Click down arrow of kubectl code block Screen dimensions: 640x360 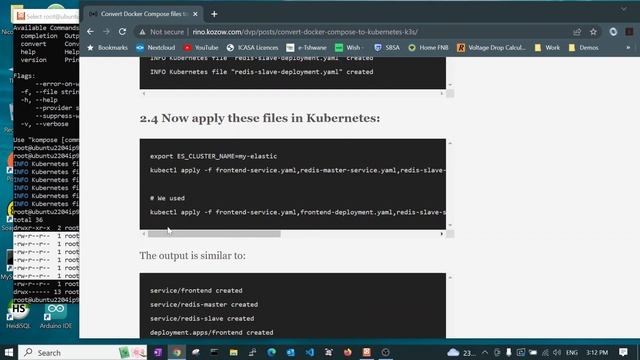(450, 225)
